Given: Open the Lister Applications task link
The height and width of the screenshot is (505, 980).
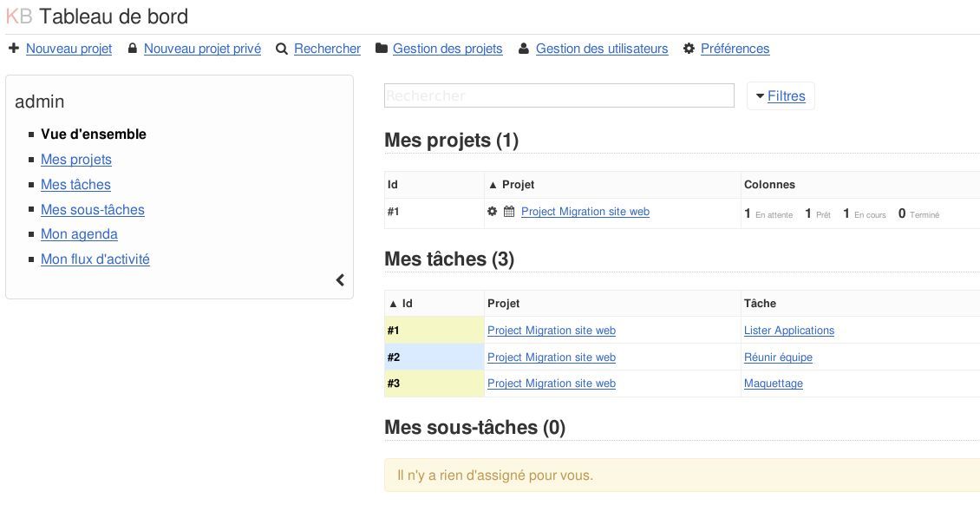Looking at the screenshot, I should pos(788,331).
